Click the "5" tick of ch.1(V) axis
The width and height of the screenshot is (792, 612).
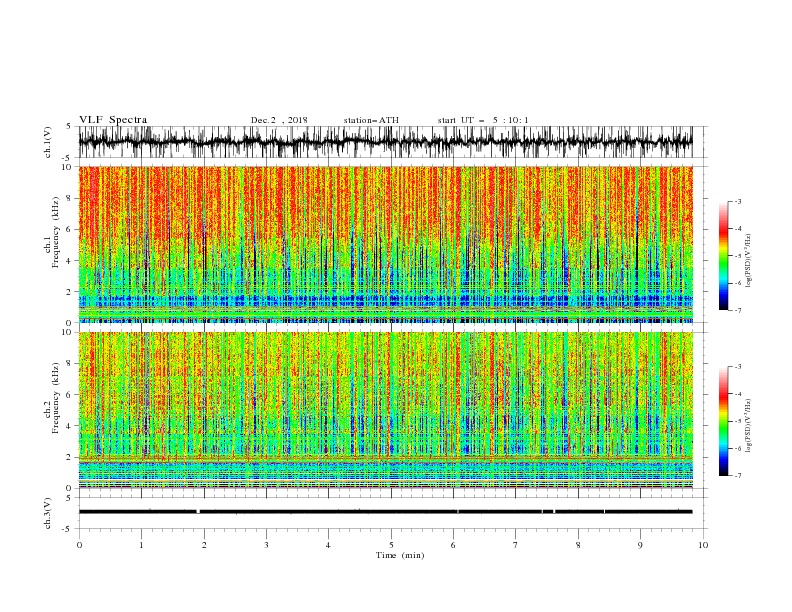tap(69, 126)
